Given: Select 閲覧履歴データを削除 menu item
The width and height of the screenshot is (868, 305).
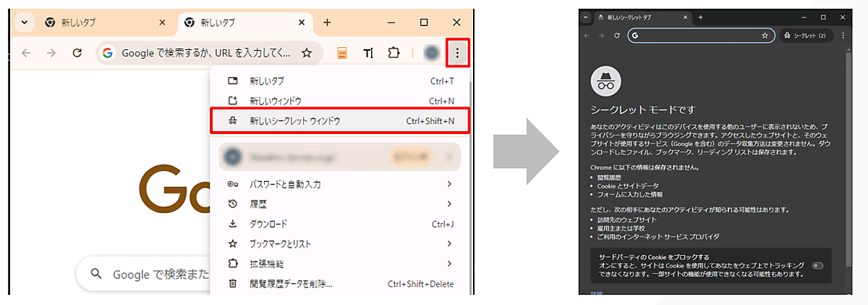Looking at the screenshot, I should [339, 283].
